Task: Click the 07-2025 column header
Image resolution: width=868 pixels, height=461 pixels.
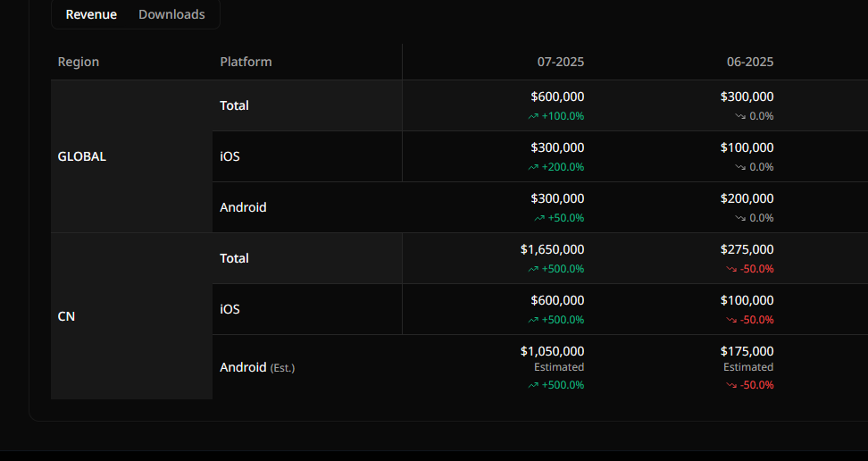Action: (x=560, y=62)
